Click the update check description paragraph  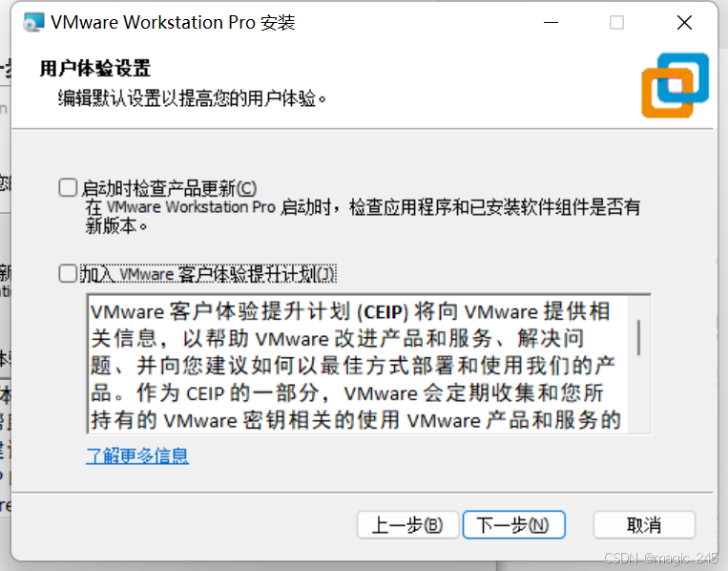(363, 217)
